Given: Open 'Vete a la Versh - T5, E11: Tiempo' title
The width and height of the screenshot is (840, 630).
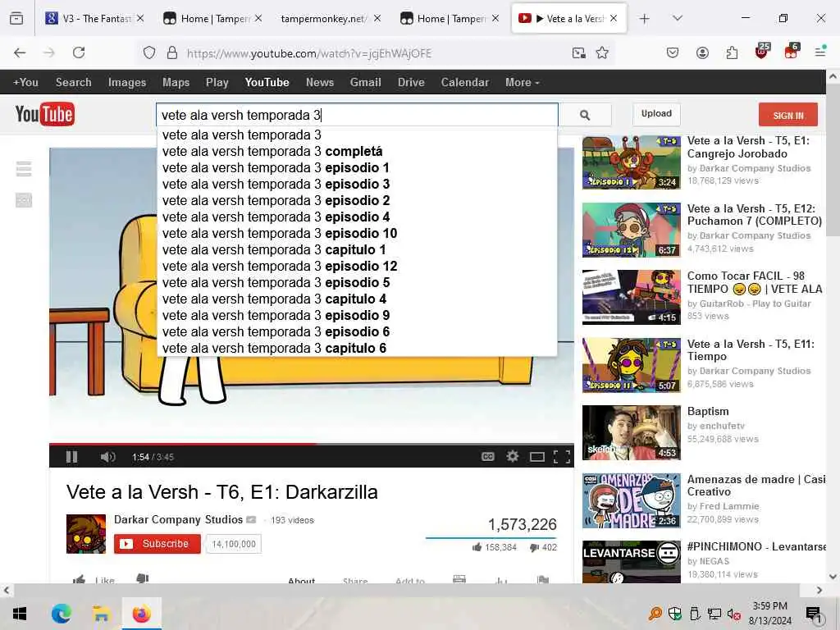Looking at the screenshot, I should 751,350.
